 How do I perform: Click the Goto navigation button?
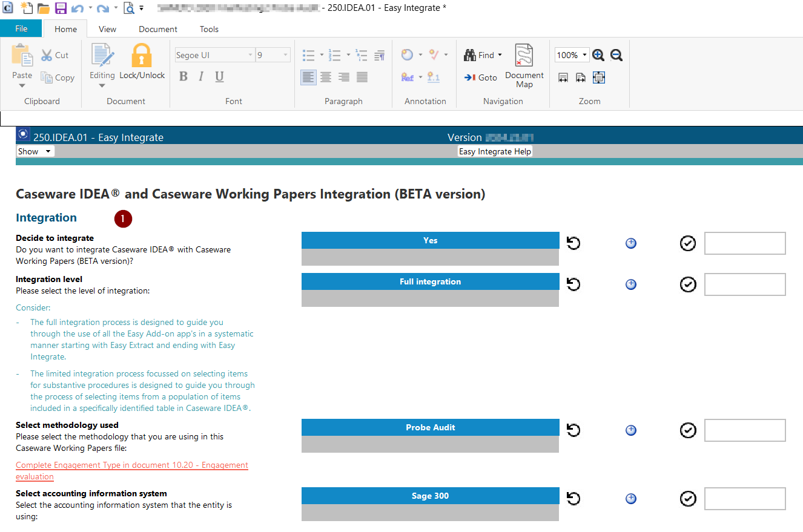(x=481, y=77)
